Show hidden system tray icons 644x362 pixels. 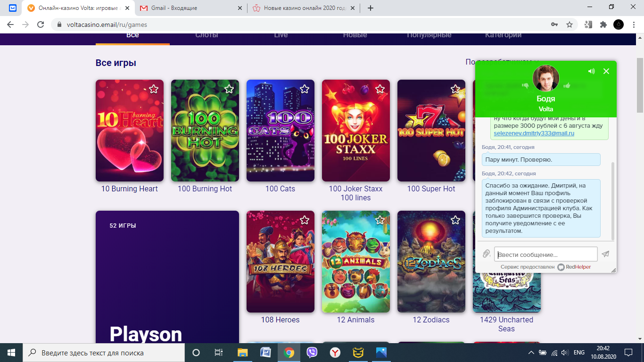coord(531,353)
